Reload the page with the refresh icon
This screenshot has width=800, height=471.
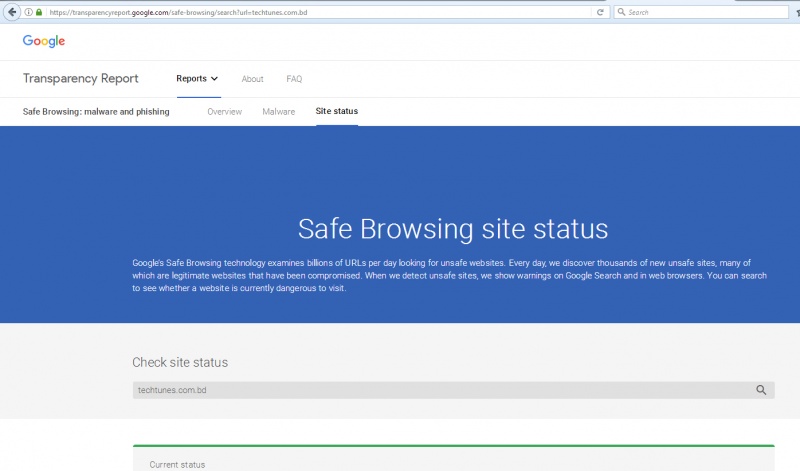coord(600,12)
